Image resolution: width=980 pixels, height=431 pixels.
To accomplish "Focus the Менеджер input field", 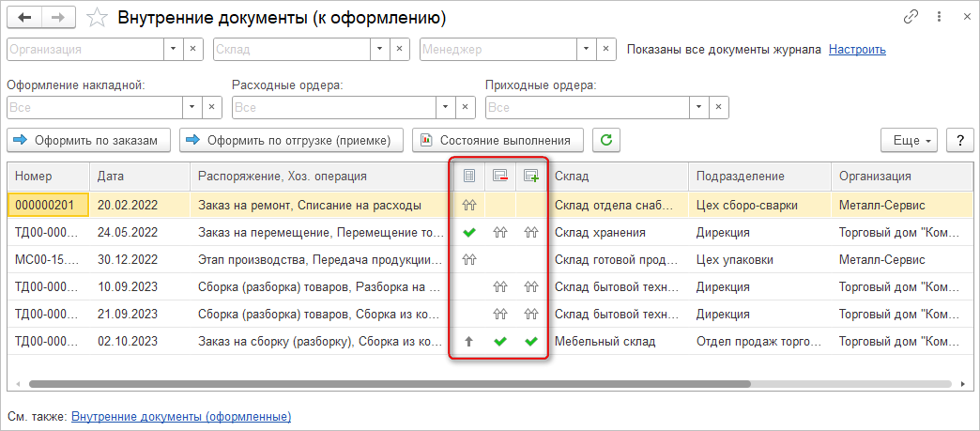I will 498,50.
